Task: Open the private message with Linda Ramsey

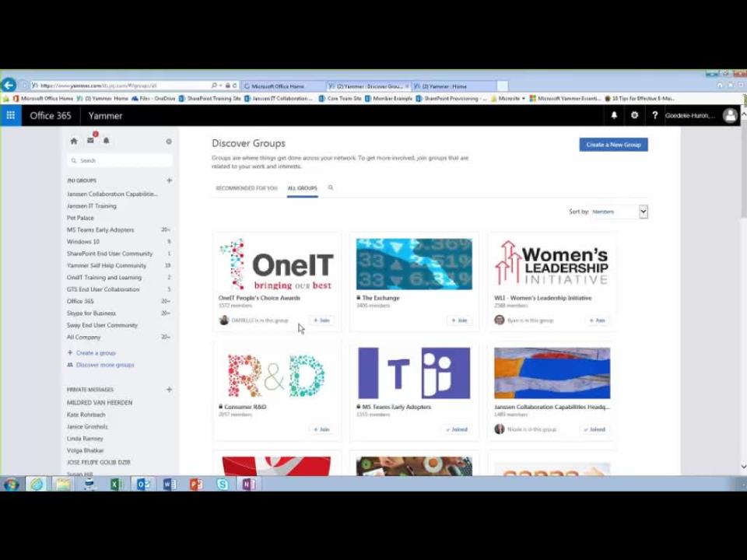Action: [85, 438]
